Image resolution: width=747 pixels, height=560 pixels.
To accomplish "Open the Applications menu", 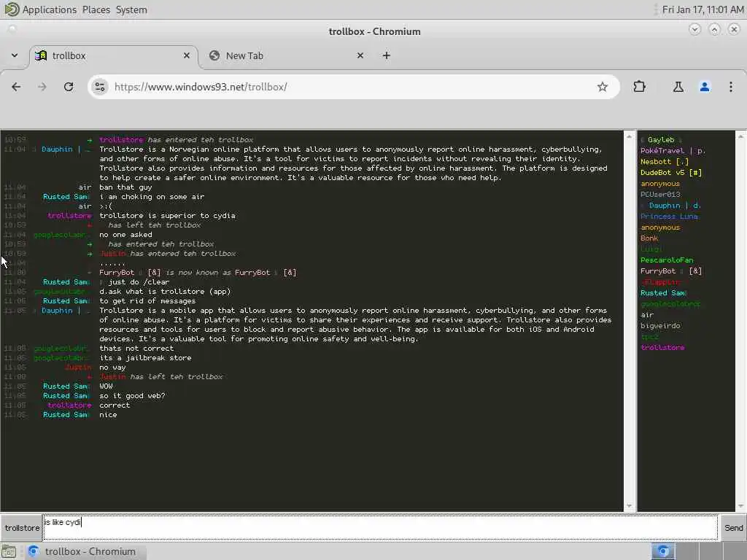I will [x=49, y=9].
